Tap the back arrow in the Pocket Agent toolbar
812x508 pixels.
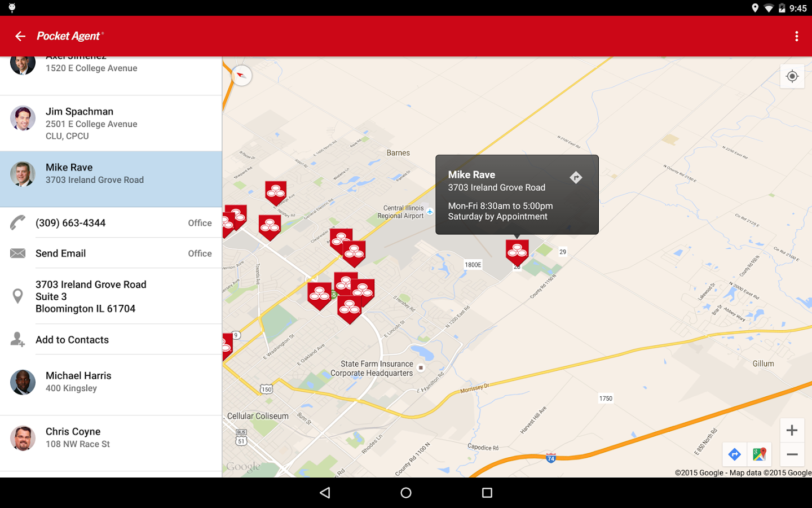point(20,36)
